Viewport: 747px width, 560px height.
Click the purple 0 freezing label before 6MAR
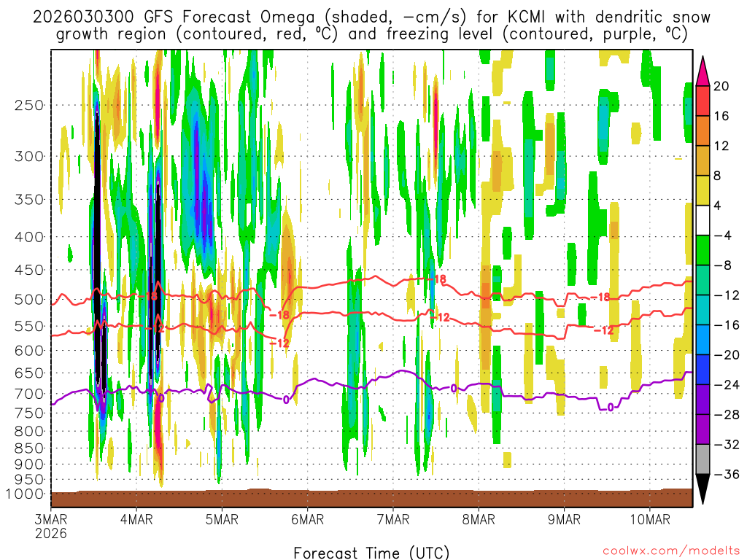286,400
